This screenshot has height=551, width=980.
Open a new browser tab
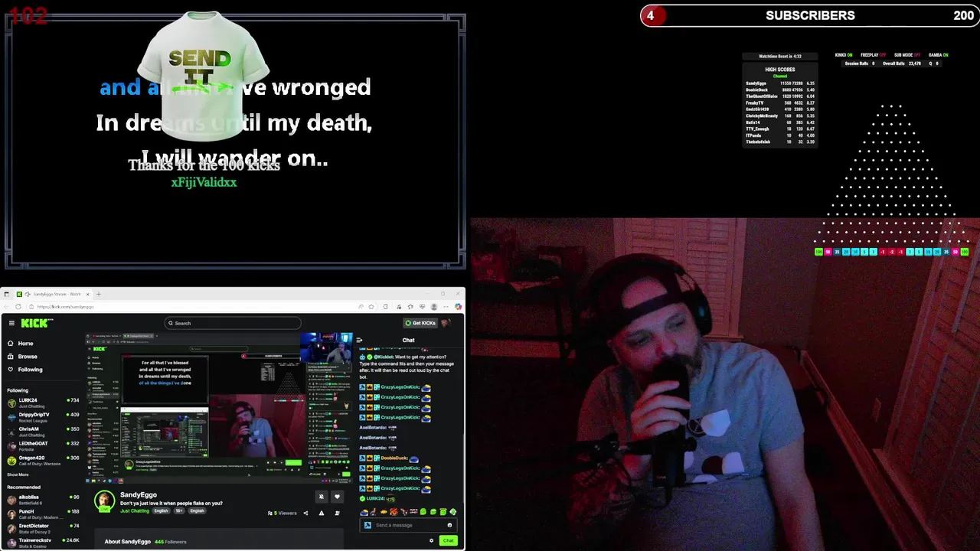tap(98, 294)
